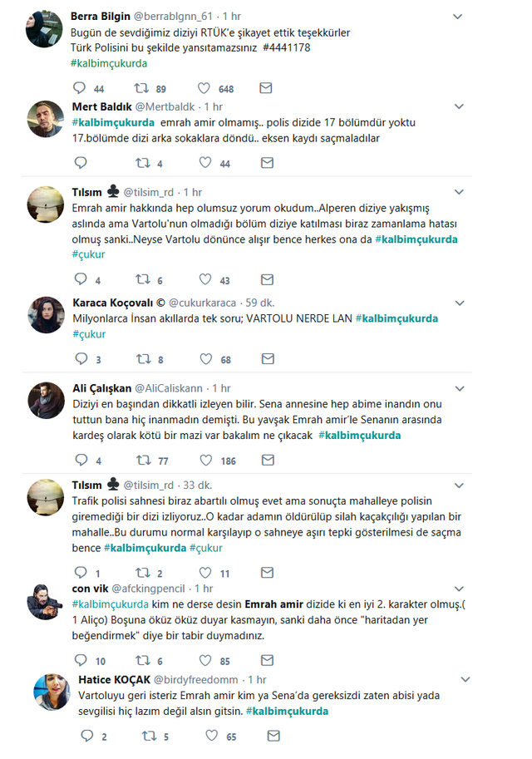Open #kalbimçukurda hashtag in Berra Bilgin's tweet

(109, 63)
